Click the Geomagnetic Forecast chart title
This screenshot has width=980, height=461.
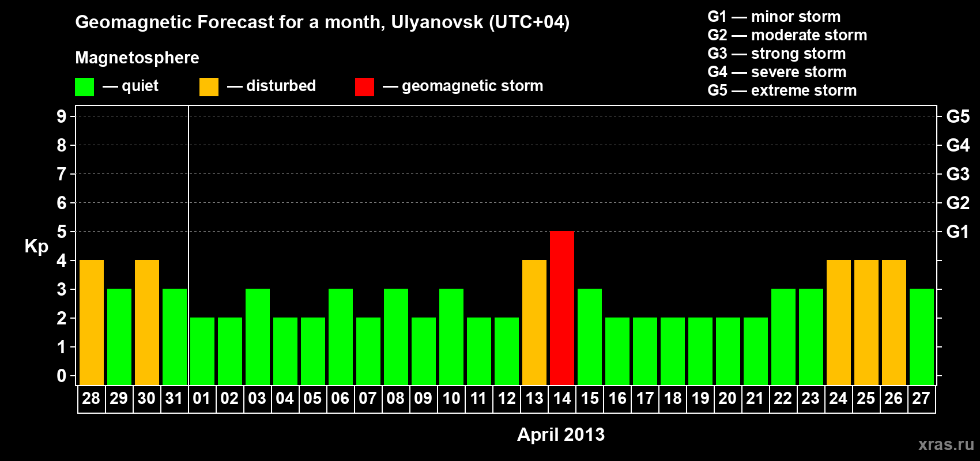click(322, 22)
